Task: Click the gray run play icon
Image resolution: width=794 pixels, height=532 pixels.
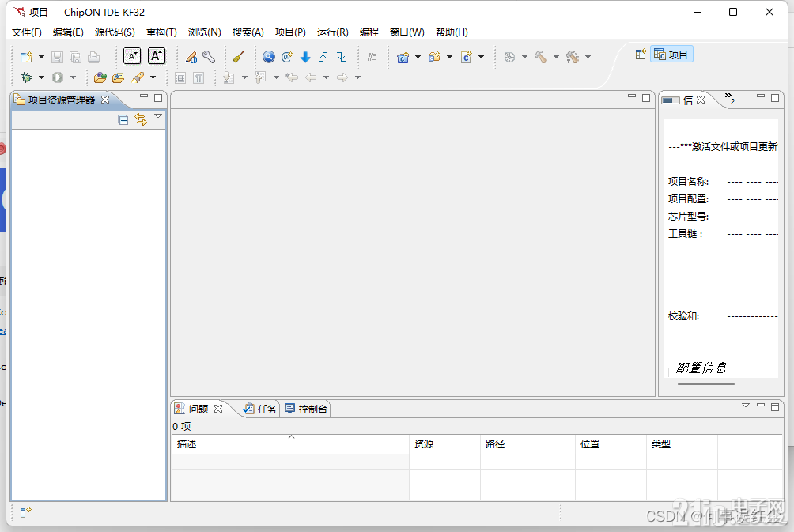Action: tap(58, 77)
